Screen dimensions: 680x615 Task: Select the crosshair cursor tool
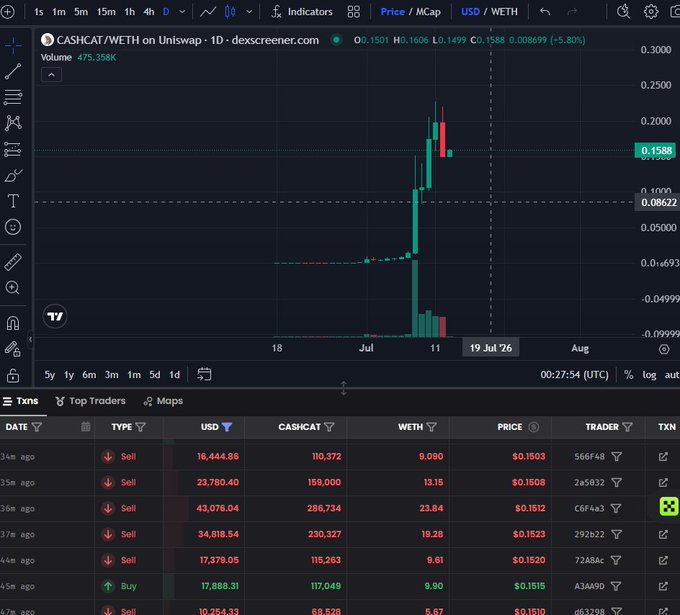tap(13, 45)
